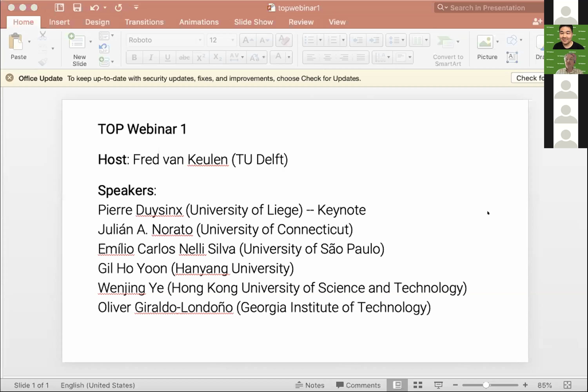Open the Animations ribbon tab
This screenshot has height=392, width=588.
tap(199, 22)
